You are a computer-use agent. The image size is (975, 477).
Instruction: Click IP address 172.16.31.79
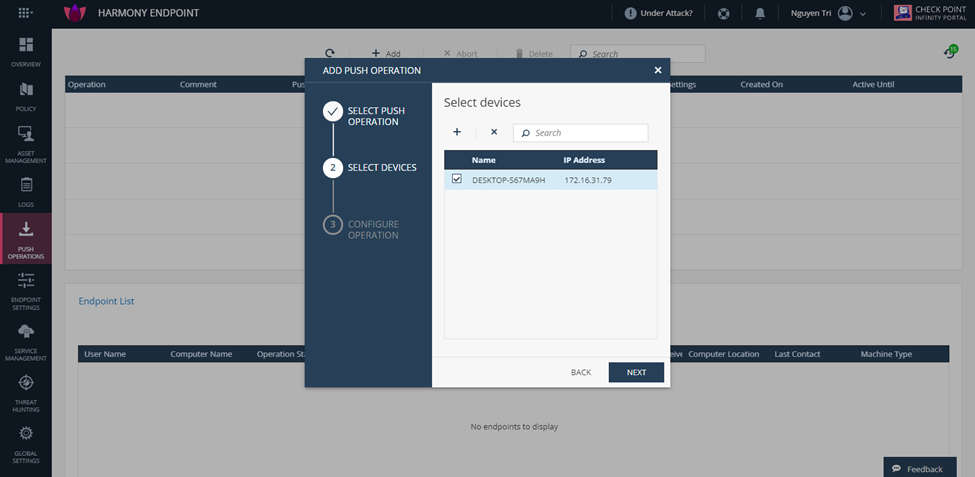tap(588, 180)
